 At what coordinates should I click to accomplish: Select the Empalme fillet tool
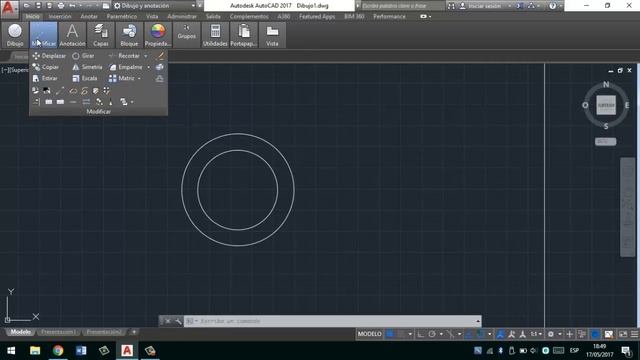pyautogui.click(x=126, y=67)
